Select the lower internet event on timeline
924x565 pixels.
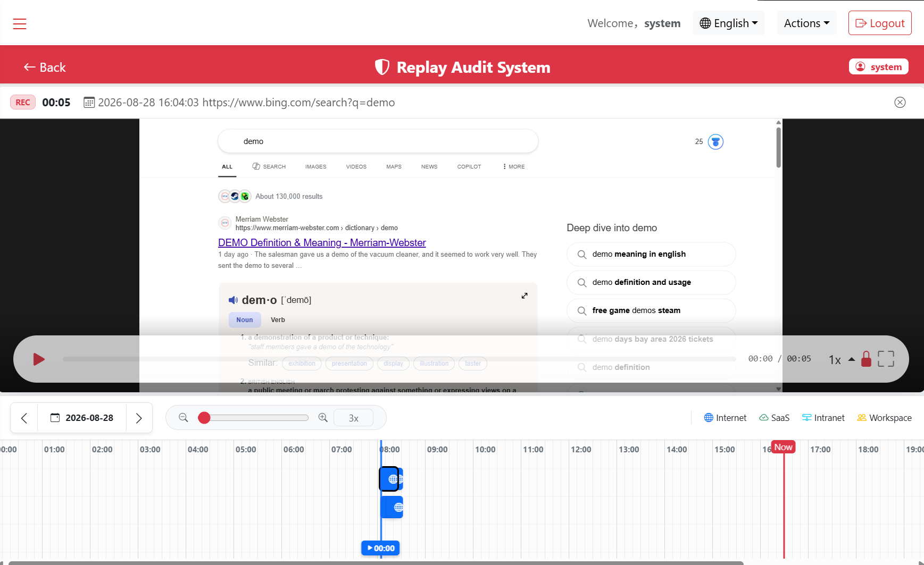point(392,507)
